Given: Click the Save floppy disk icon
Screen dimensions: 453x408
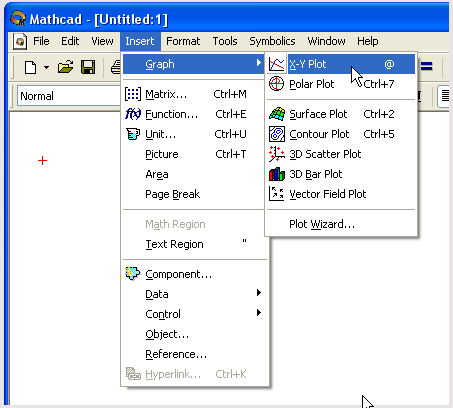Looking at the screenshot, I should click(88, 67).
